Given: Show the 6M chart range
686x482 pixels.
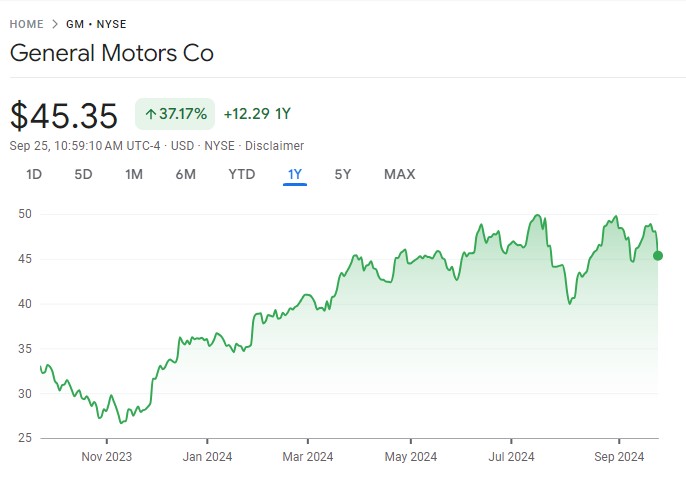Looking at the screenshot, I should pos(185,175).
